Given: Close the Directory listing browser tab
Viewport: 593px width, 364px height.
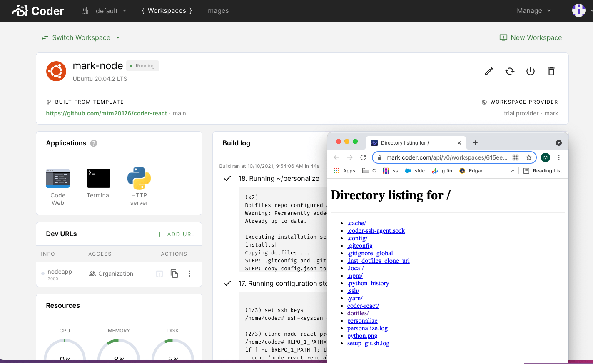Looking at the screenshot, I should (x=459, y=143).
